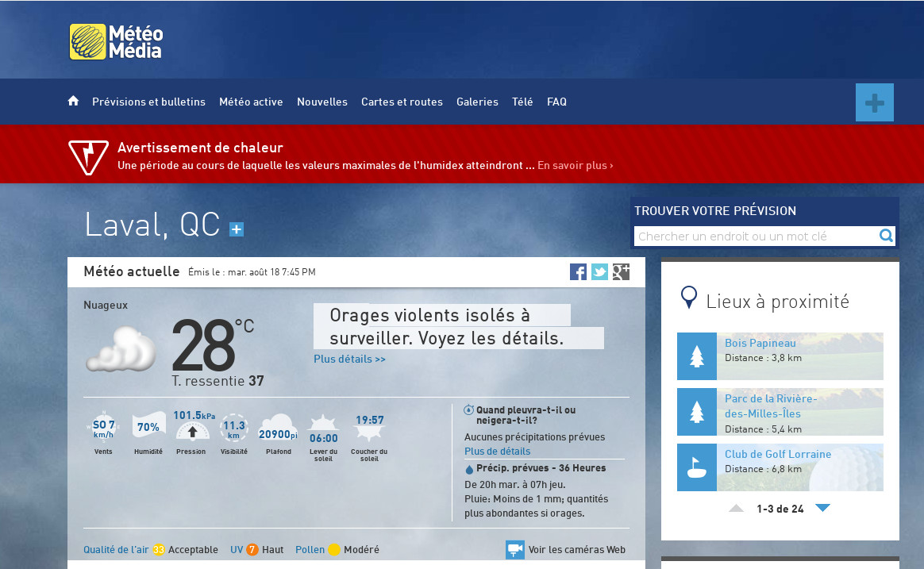924x569 pixels.
Task: Show next nearby places with down arrow
Action: pyautogui.click(x=822, y=508)
